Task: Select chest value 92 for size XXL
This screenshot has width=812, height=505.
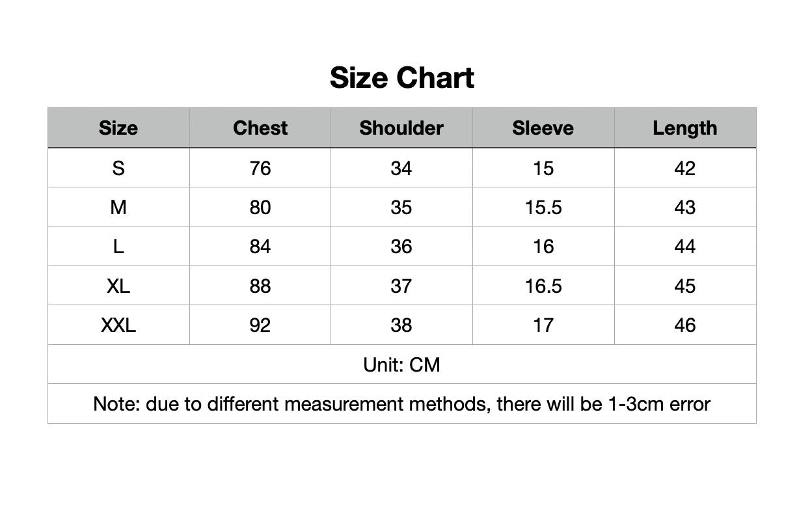Action: pos(260,325)
